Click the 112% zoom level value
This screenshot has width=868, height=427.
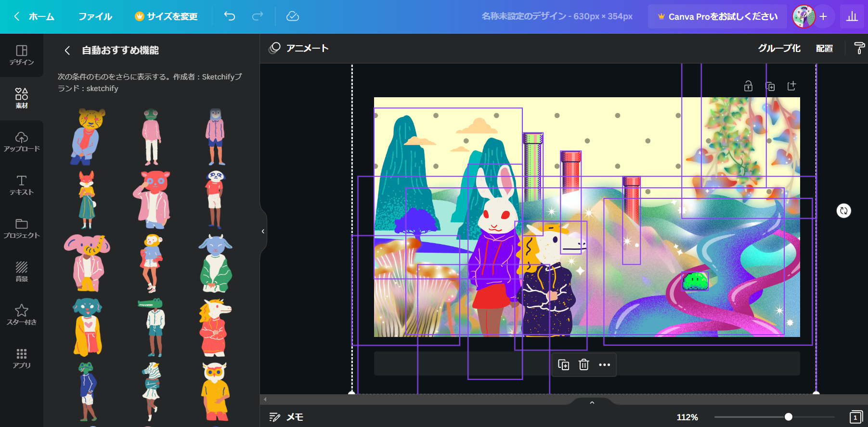pyautogui.click(x=687, y=417)
